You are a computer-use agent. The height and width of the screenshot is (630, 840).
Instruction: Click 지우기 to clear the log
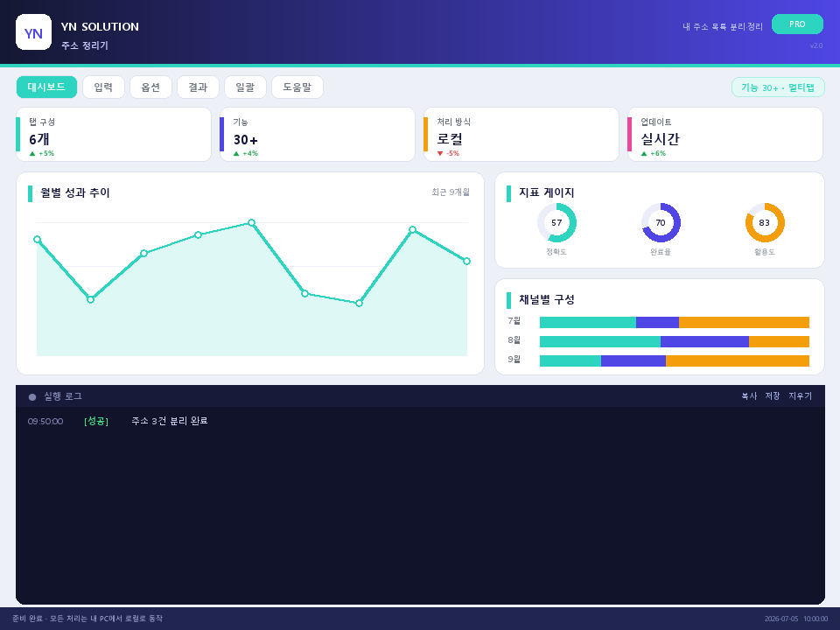click(x=801, y=395)
